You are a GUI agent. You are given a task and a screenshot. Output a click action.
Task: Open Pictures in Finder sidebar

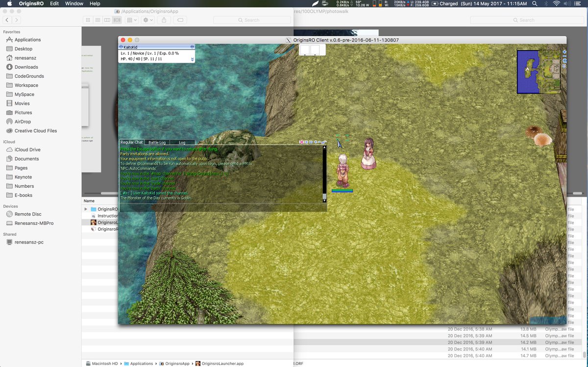coord(23,113)
